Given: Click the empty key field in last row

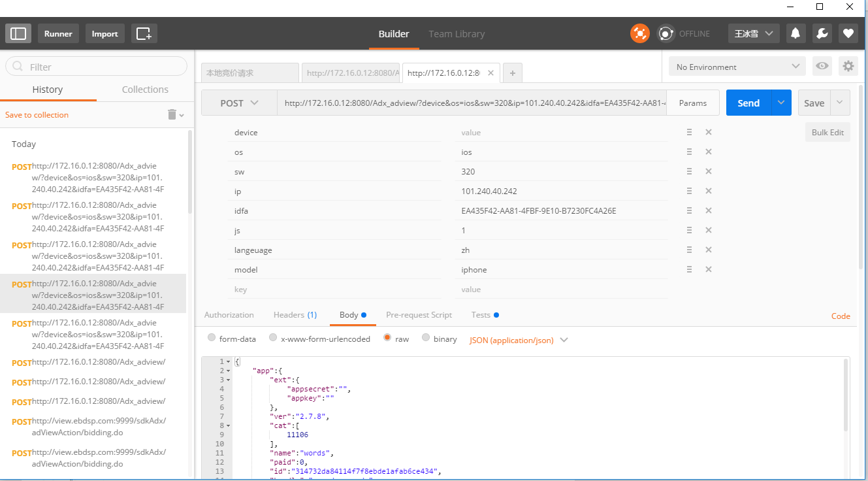Looking at the screenshot, I should [x=334, y=289].
